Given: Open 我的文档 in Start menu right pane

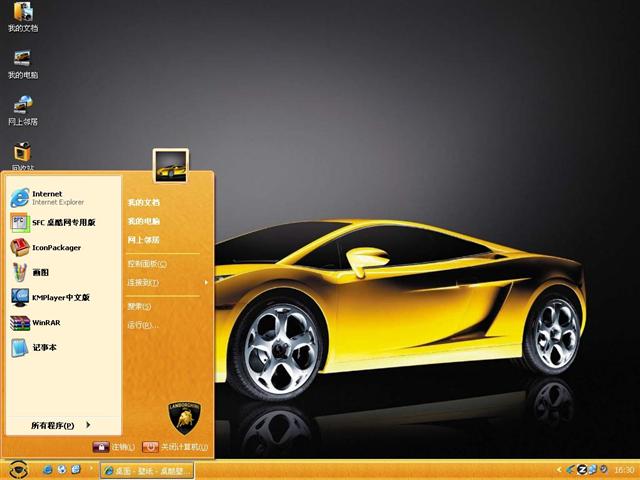Looking at the screenshot, I should 144,202.
